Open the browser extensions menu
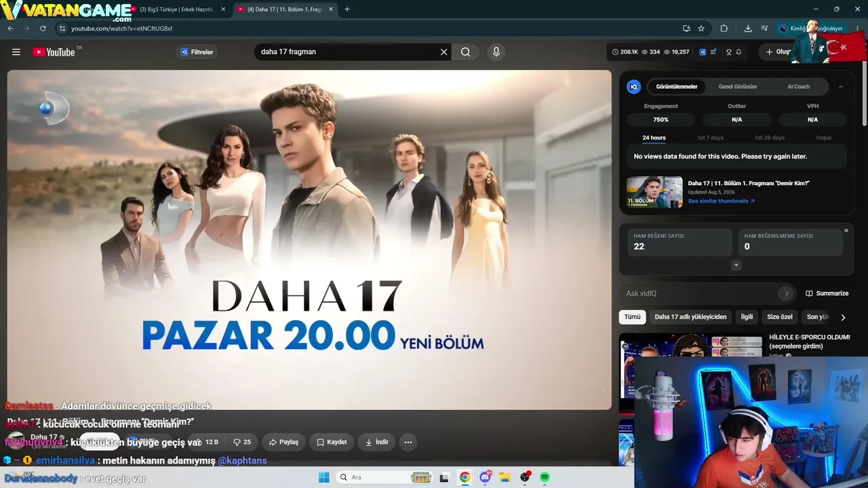 click(724, 28)
